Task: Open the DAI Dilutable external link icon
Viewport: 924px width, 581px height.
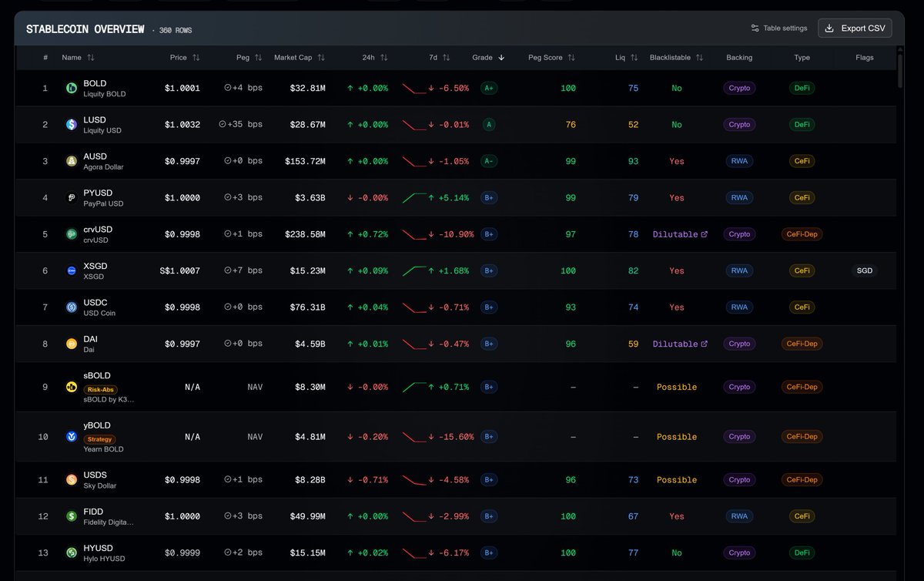Action: pos(704,344)
